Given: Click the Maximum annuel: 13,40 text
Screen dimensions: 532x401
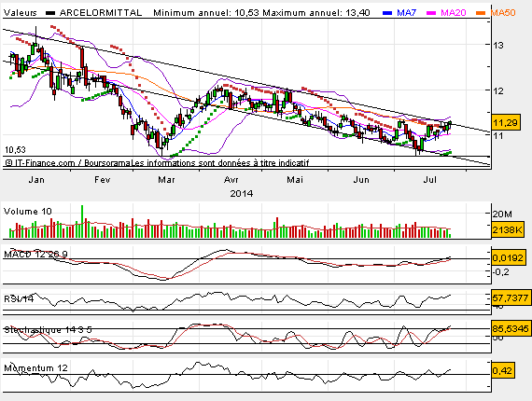Looking at the screenshot, I should click(x=316, y=13).
